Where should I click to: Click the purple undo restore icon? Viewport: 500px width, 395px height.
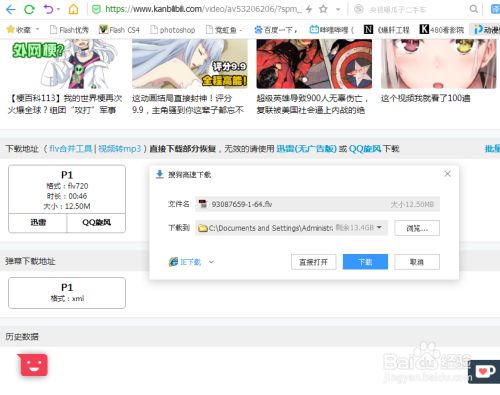pyautogui.click(x=49, y=9)
